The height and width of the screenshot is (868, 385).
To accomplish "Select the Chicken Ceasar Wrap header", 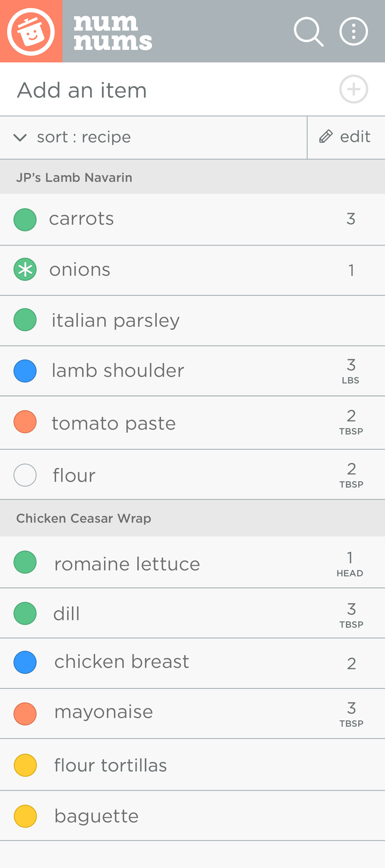I will point(84,518).
